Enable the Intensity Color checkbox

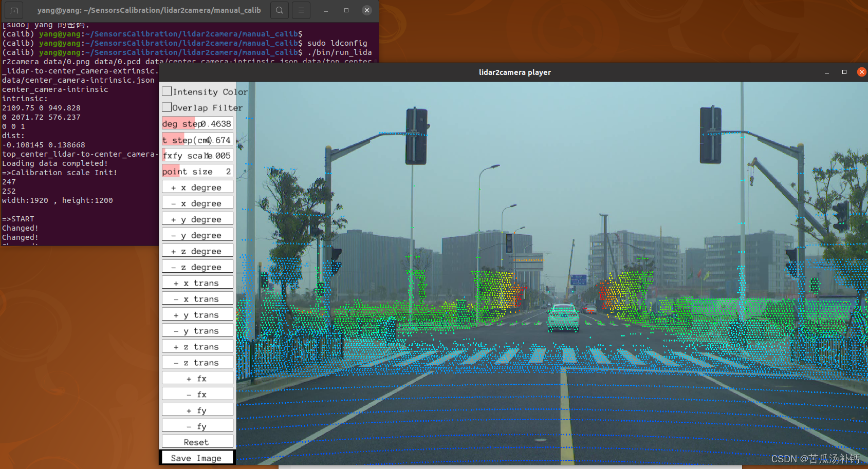tap(167, 91)
